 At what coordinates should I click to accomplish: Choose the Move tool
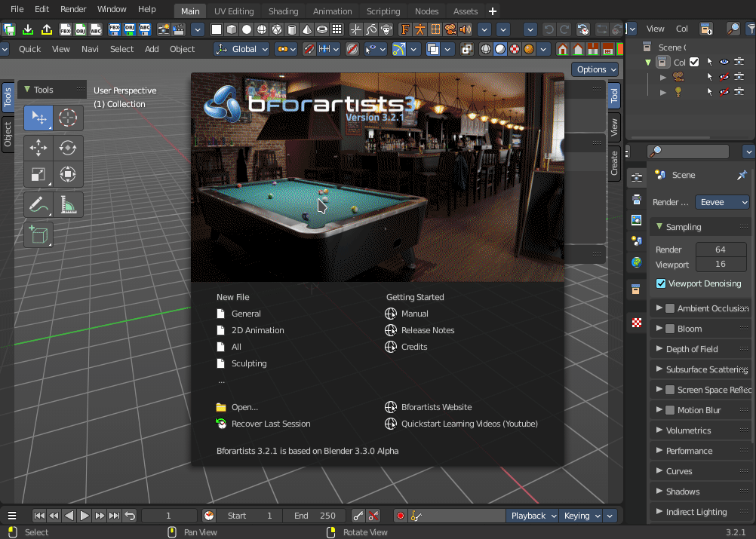click(x=38, y=148)
